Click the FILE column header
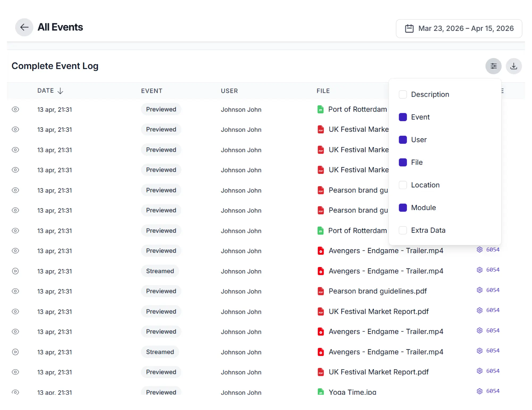The width and height of the screenshot is (532, 410). 323,91
